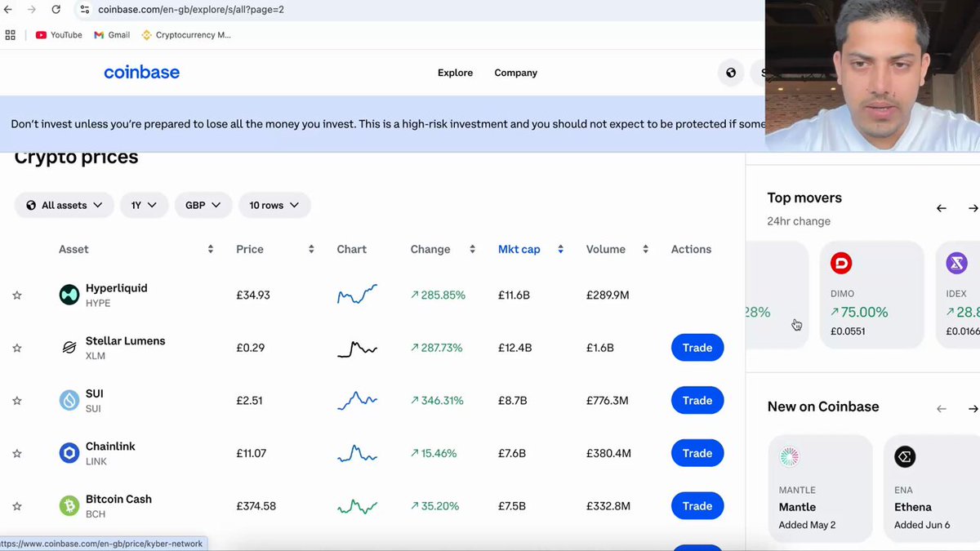Reload the page with the refresh icon
This screenshot has height=551, width=980.
click(56, 10)
